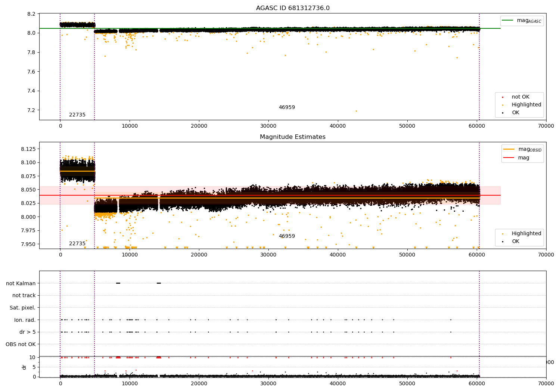Click the 70000 tick under the top plot
This screenshot has height=392, width=560.
pos(546,126)
